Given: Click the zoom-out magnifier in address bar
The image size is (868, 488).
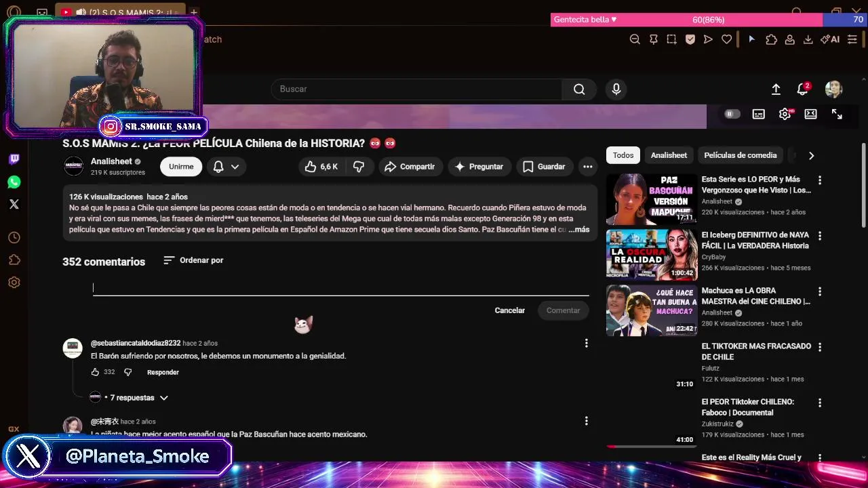Looking at the screenshot, I should coord(635,39).
